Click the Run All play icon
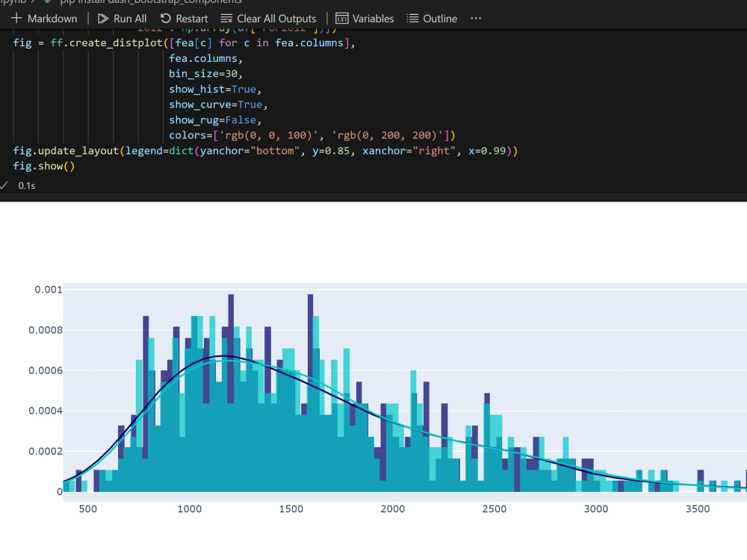Image resolution: width=747 pixels, height=560 pixels. tap(102, 19)
